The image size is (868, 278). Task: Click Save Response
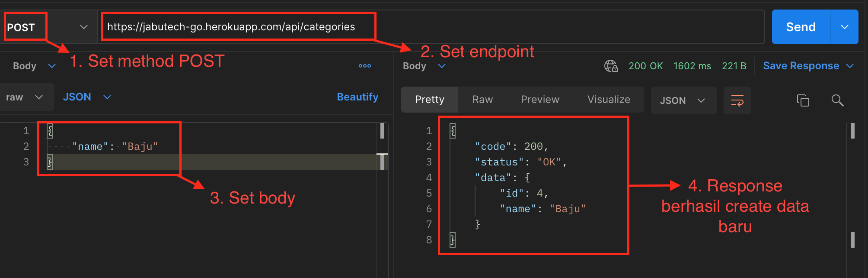tap(801, 66)
